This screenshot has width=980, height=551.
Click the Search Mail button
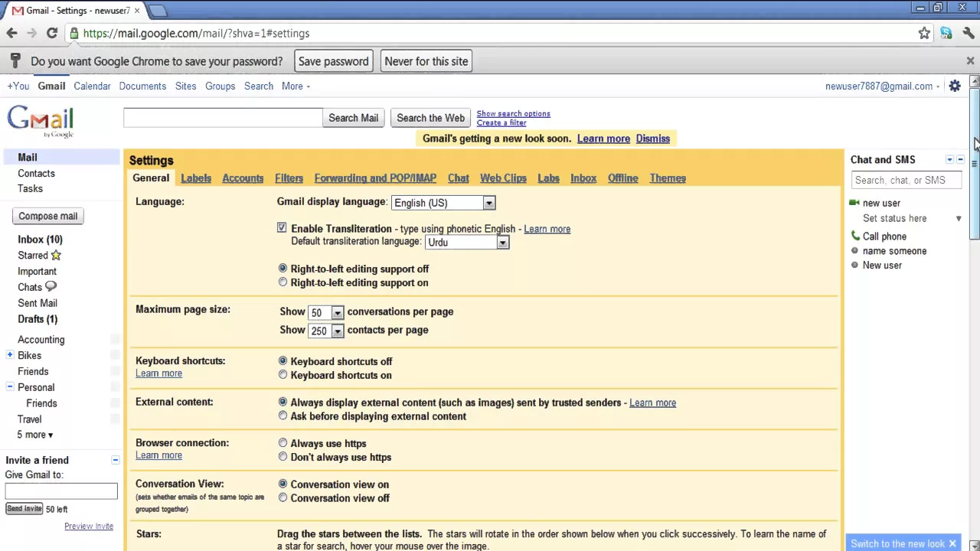pos(353,118)
